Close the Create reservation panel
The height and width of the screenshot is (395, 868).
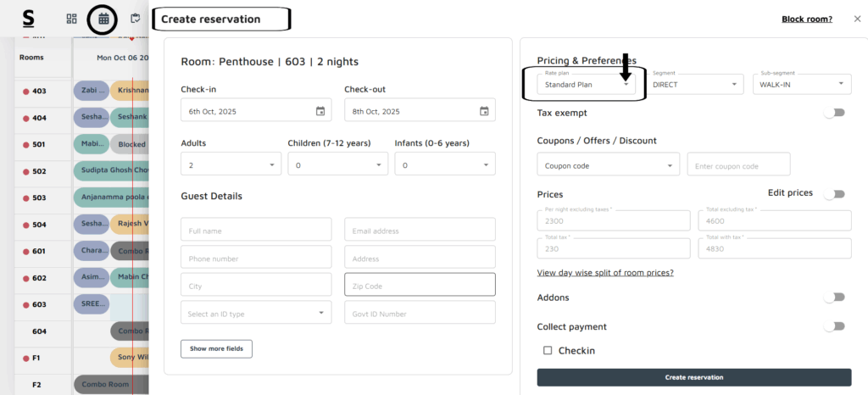[x=857, y=19]
